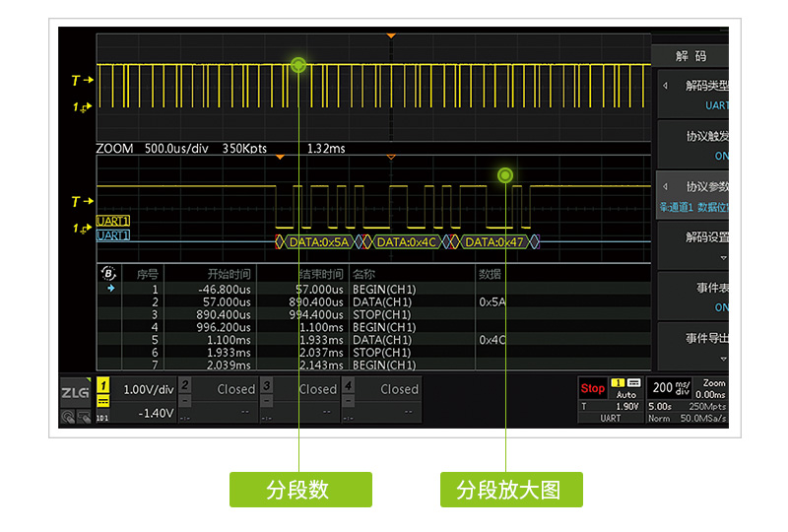Screen dimensions: 788x532
Task: Click the 250Mpts memory depth readout
Action: 707,406
